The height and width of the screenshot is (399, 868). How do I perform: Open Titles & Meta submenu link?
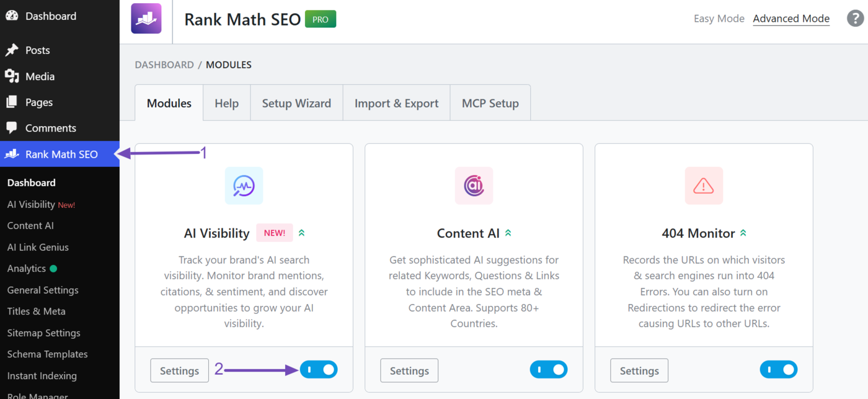(36, 312)
